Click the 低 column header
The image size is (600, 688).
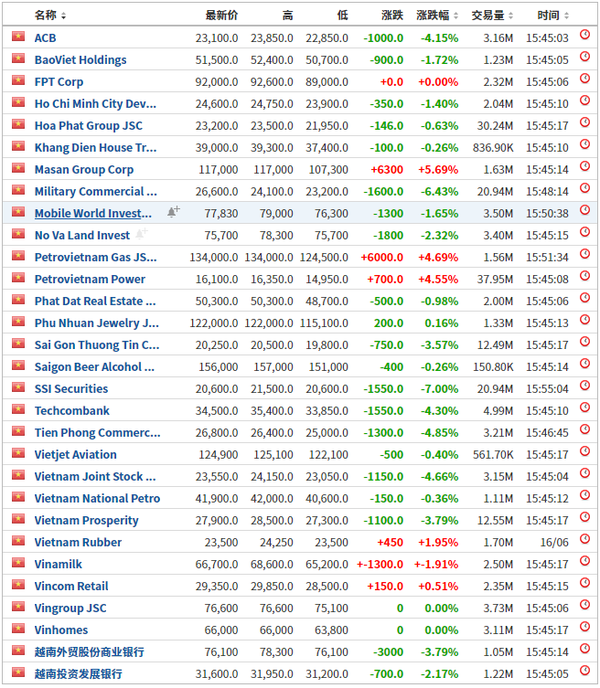(x=343, y=15)
